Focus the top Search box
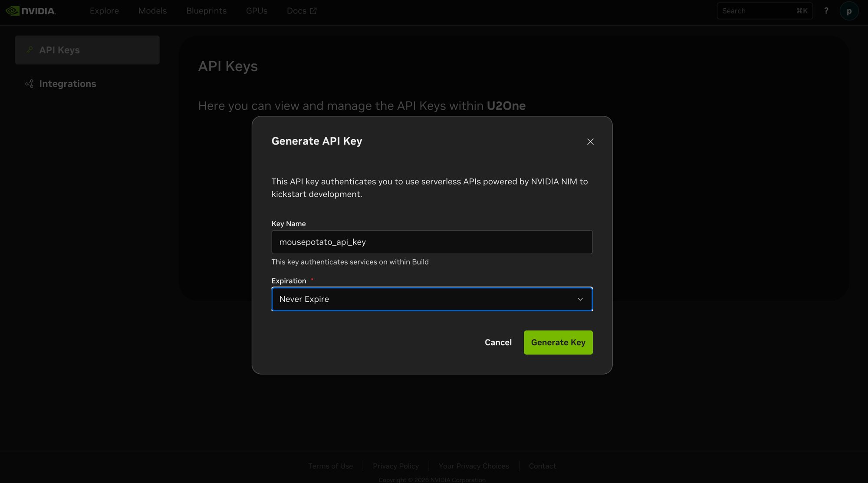This screenshot has height=483, width=868. (x=765, y=11)
